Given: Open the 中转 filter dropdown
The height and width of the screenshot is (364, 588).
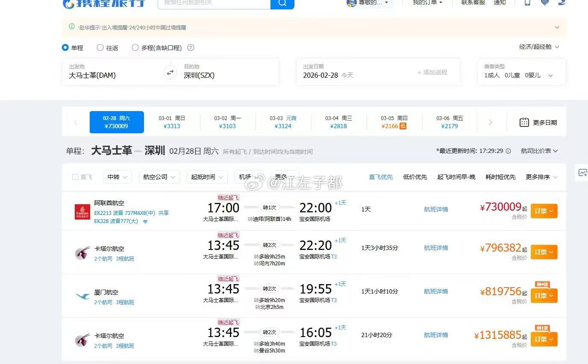Looking at the screenshot, I should pos(118,177).
